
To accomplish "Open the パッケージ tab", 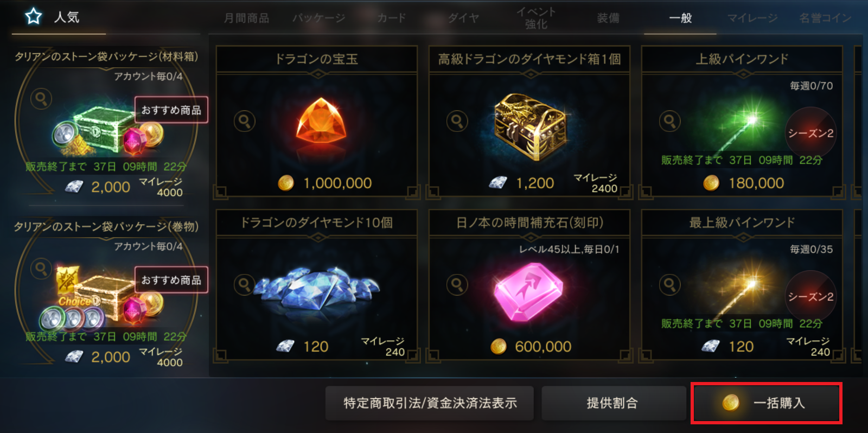I will point(319,18).
